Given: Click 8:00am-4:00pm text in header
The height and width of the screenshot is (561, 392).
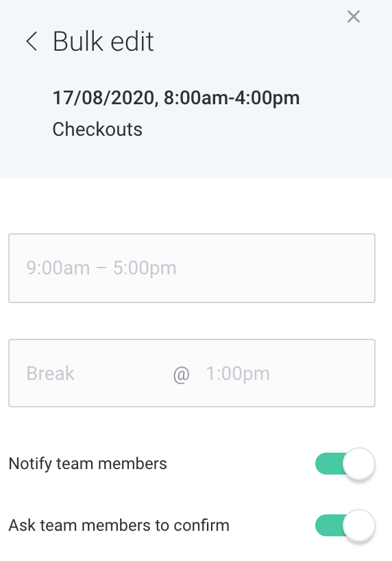Looking at the screenshot, I should [x=232, y=97].
